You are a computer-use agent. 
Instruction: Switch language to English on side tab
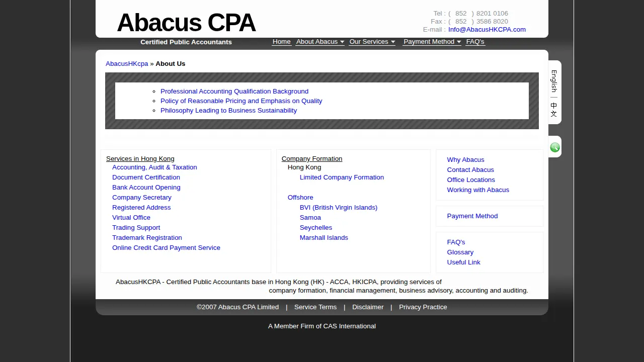(554, 81)
